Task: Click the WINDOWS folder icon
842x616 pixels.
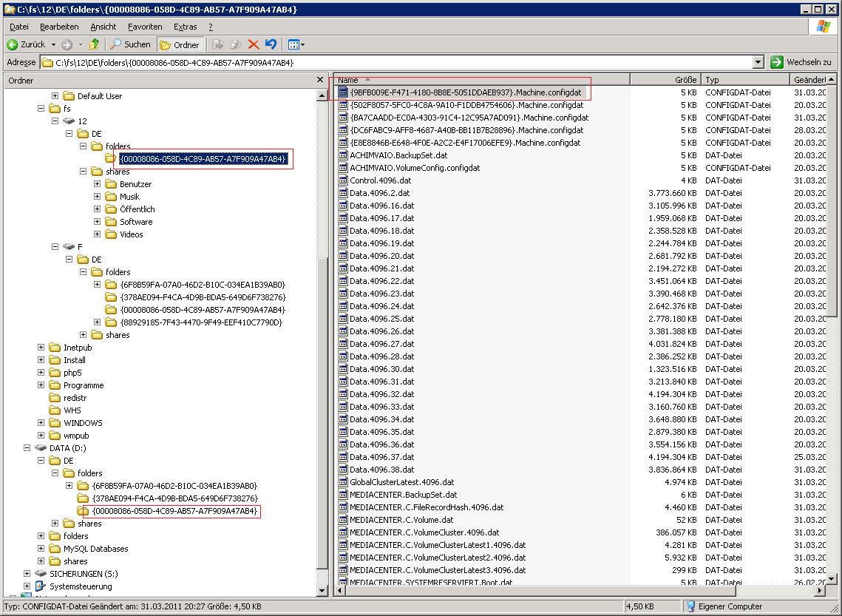Action: pyautogui.click(x=55, y=423)
